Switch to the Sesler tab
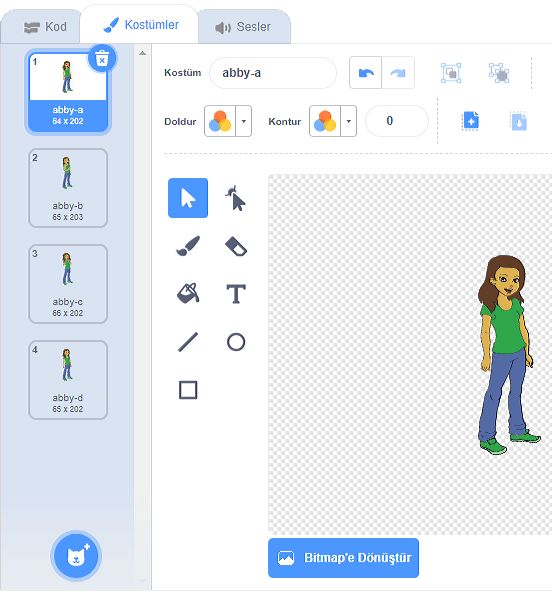The image size is (552, 596). [243, 27]
